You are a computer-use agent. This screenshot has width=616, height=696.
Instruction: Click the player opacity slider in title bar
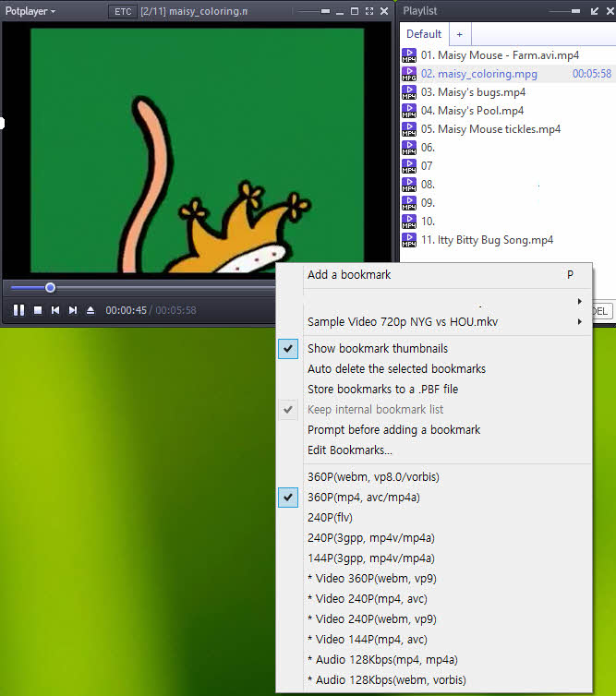[315, 11]
